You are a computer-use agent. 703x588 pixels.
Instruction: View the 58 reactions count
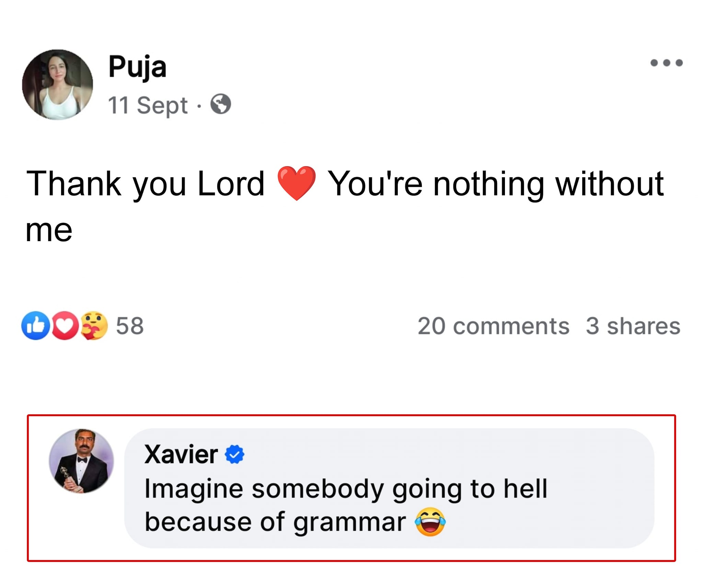click(x=130, y=326)
